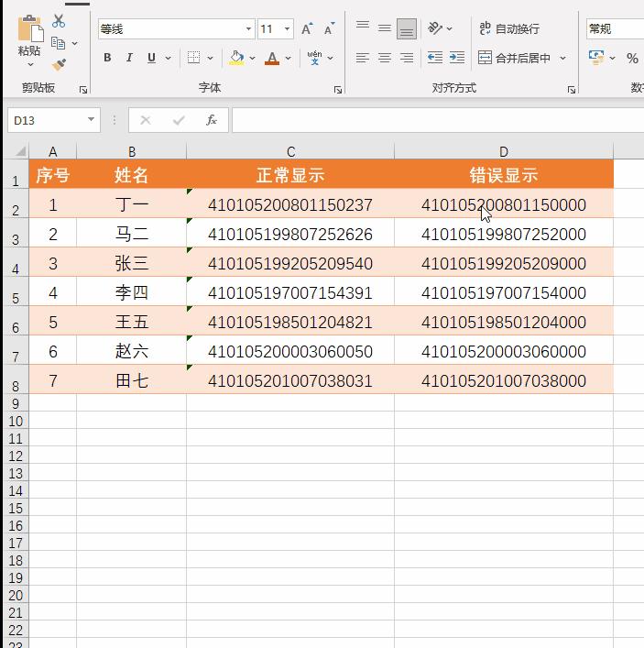Toggle Bold formatting
644x648 pixels.
(107, 58)
